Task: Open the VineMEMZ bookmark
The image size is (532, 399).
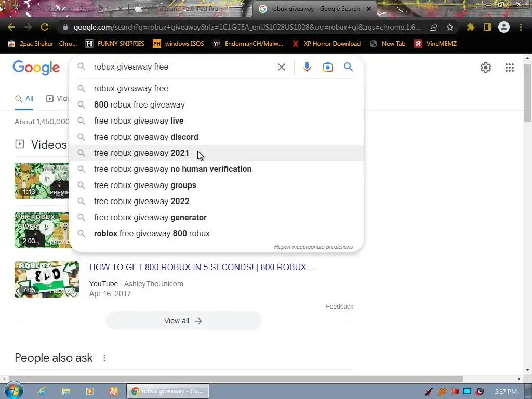Action: (435, 44)
